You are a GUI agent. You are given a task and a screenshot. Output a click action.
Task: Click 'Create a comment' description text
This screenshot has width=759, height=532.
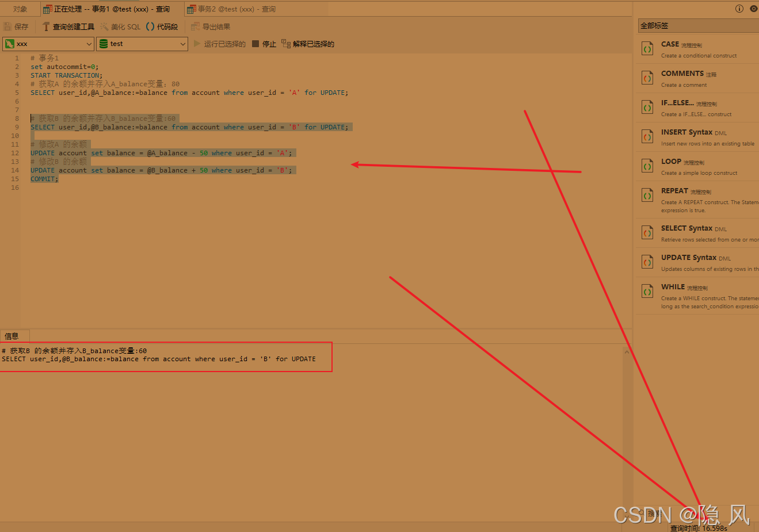click(x=684, y=85)
